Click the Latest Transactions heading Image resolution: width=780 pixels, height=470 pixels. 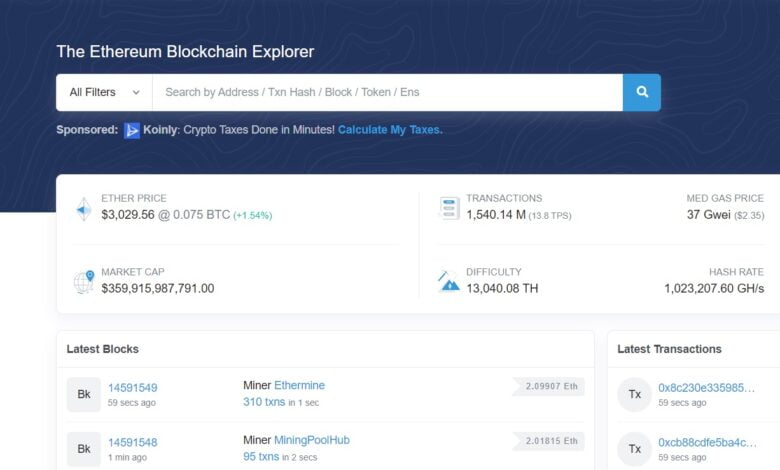click(x=669, y=349)
